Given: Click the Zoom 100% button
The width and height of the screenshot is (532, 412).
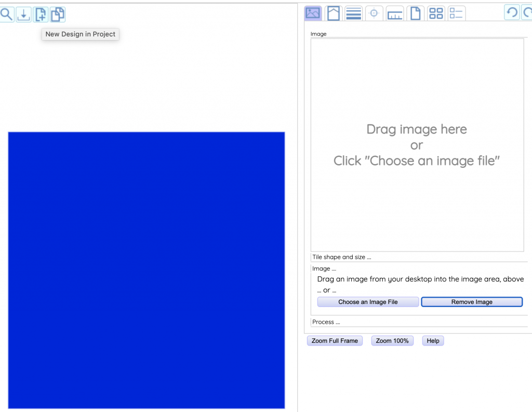Looking at the screenshot, I should coord(392,341).
